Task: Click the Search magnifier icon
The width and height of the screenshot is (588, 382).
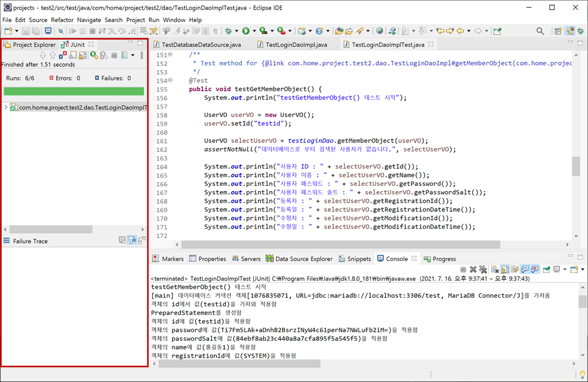Action: tap(540, 31)
